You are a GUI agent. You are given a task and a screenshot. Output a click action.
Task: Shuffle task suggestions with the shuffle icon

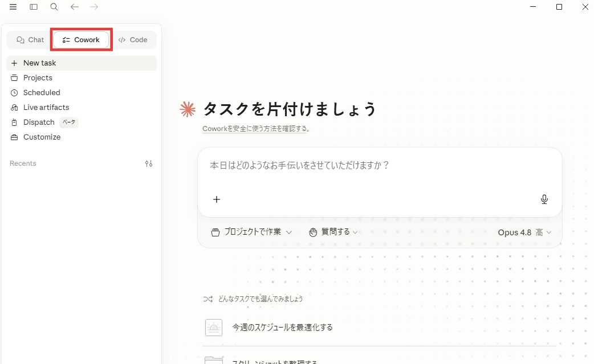click(x=208, y=299)
